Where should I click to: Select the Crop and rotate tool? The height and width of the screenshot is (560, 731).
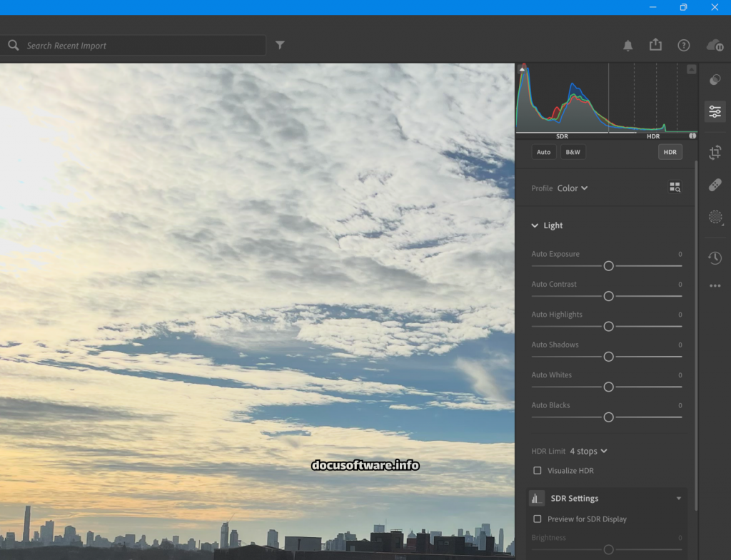(x=715, y=152)
